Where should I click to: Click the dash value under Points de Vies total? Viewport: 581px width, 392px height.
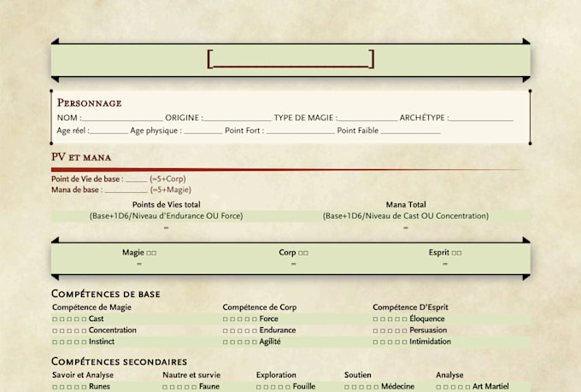[x=166, y=227]
